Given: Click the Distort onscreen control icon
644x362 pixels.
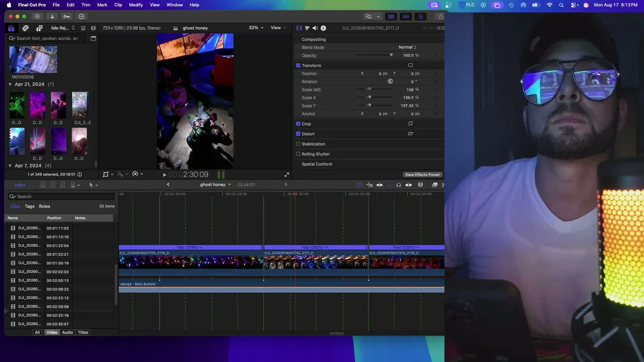Looking at the screenshot, I should (x=411, y=134).
